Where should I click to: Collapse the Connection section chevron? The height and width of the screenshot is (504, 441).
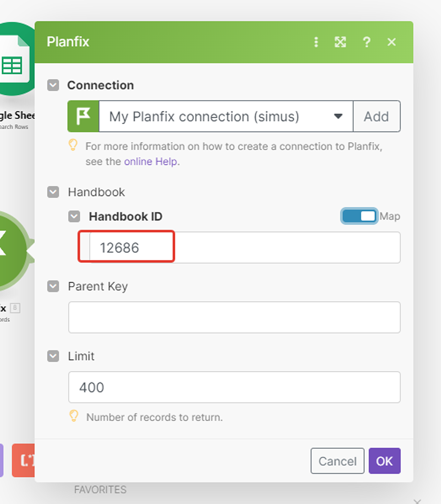click(53, 85)
